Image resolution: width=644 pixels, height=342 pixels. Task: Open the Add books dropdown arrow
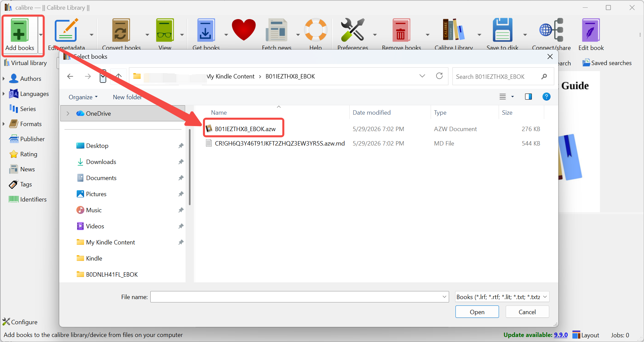coord(41,34)
